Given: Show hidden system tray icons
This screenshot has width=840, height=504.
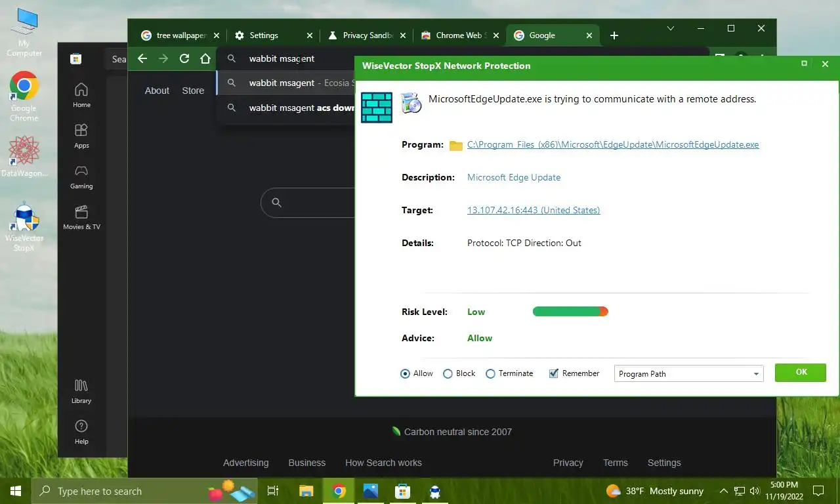Looking at the screenshot, I should [724, 491].
